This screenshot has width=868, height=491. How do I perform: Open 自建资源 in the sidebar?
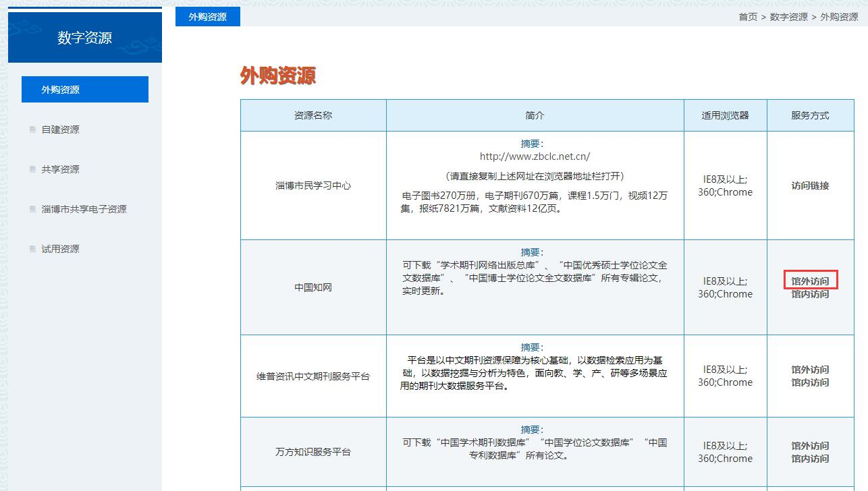pos(61,129)
